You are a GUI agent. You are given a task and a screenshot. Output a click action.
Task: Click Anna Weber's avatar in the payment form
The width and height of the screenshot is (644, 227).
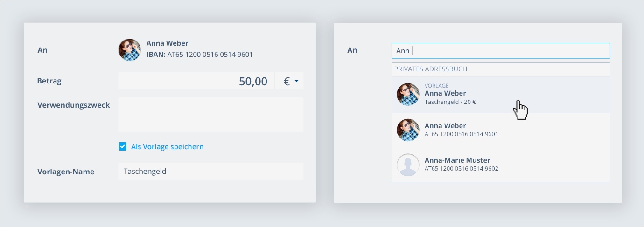130,50
